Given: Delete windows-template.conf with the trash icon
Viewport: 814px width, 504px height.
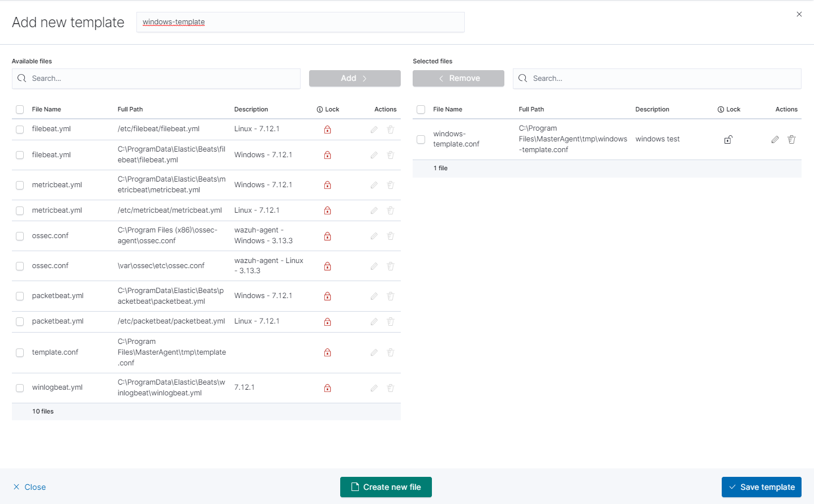Looking at the screenshot, I should (791, 140).
